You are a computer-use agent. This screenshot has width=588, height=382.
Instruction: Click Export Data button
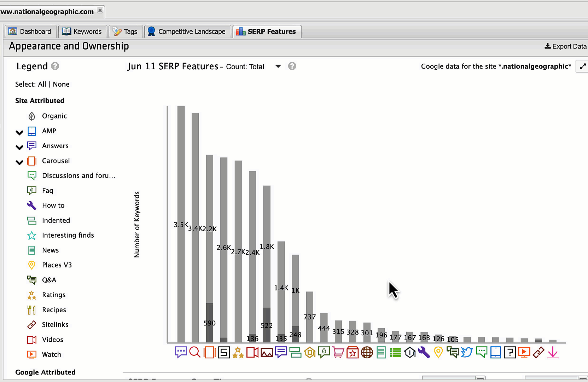[565, 46]
